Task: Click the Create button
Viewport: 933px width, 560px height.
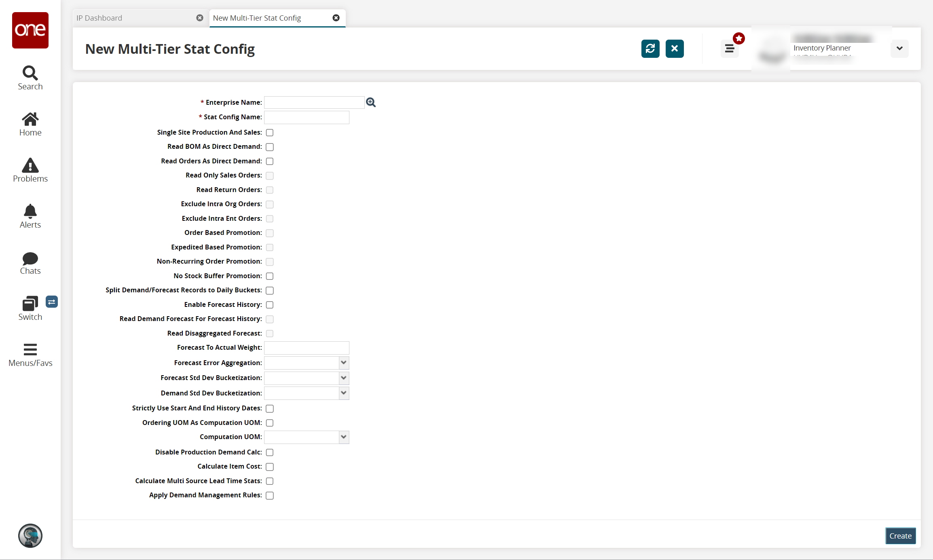Action: (900, 536)
